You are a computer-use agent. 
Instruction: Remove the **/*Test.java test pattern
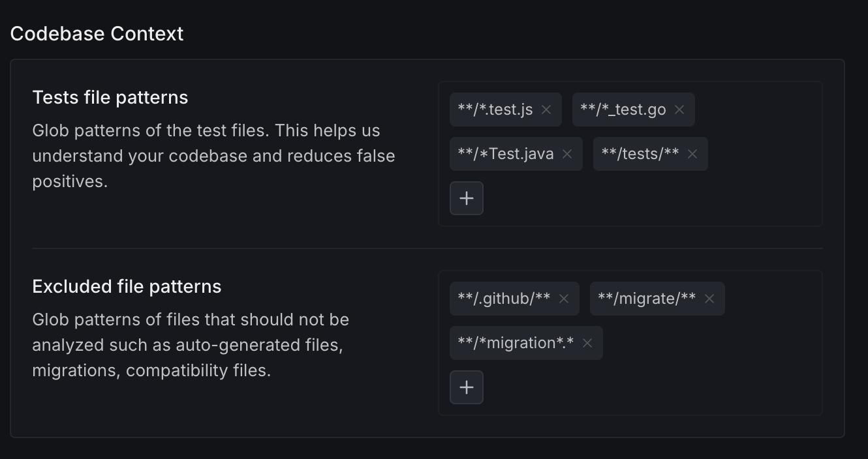click(567, 154)
